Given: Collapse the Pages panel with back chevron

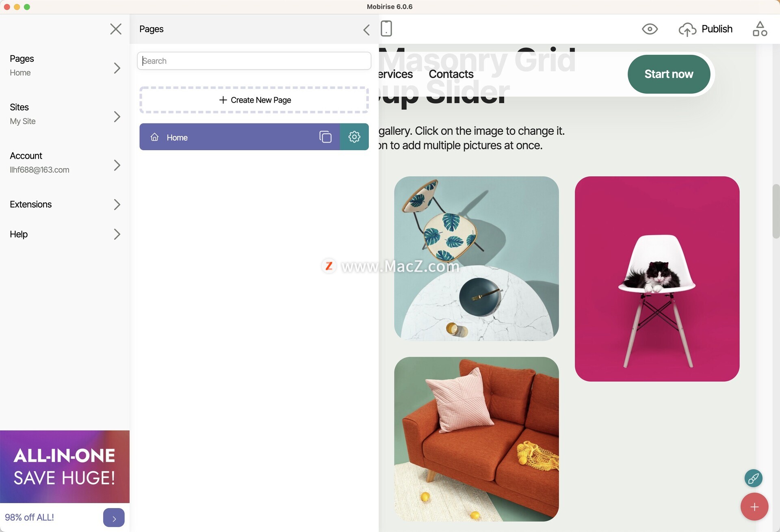Looking at the screenshot, I should tap(366, 29).
